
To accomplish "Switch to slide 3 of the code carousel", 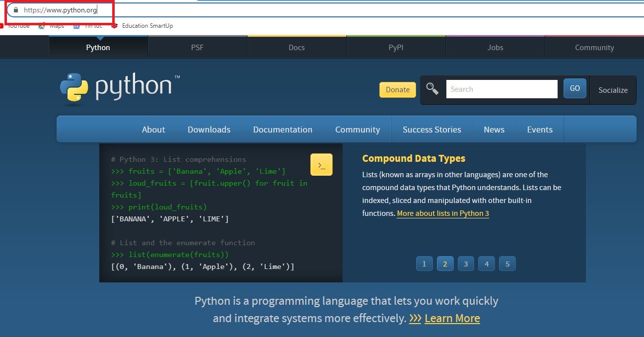I will pos(466,264).
